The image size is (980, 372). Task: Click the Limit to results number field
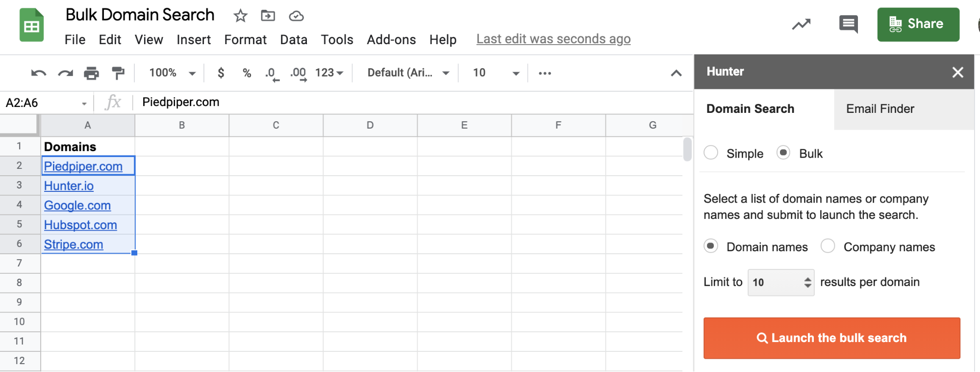(x=780, y=282)
